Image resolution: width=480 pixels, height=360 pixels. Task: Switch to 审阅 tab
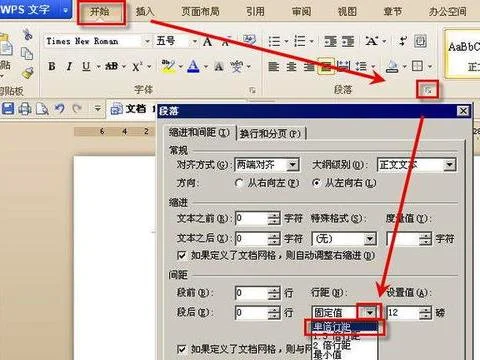302,12
